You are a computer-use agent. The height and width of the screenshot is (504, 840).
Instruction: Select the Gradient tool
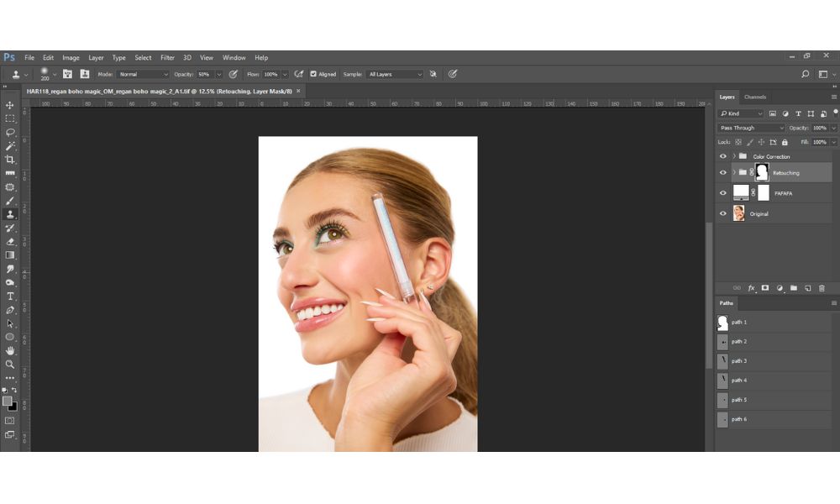point(9,255)
